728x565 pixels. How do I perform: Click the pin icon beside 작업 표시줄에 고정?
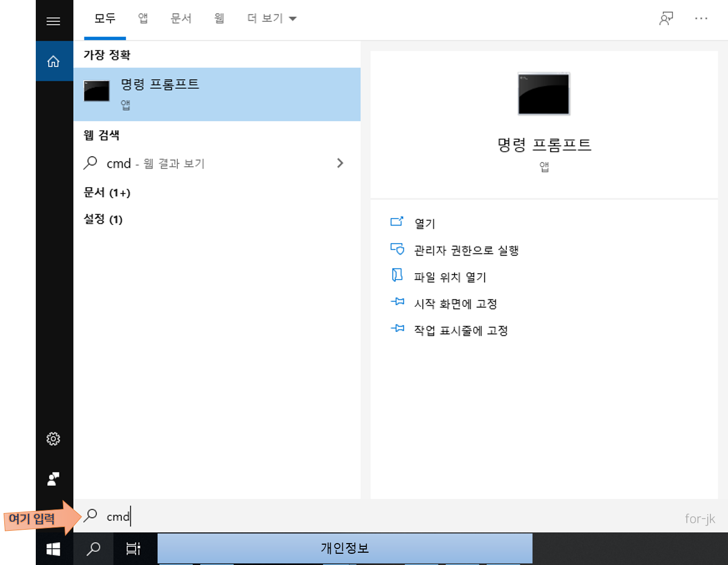[397, 329]
